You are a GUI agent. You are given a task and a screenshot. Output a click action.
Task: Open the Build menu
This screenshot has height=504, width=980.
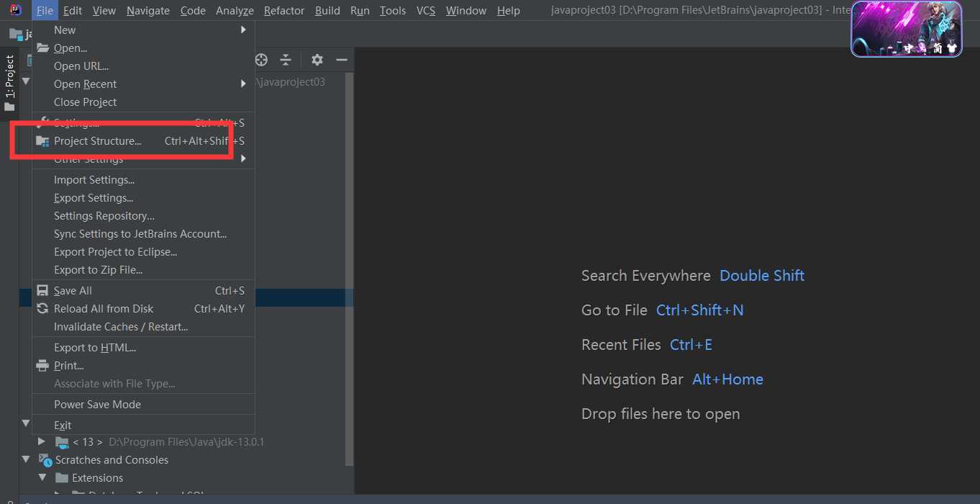coord(327,11)
